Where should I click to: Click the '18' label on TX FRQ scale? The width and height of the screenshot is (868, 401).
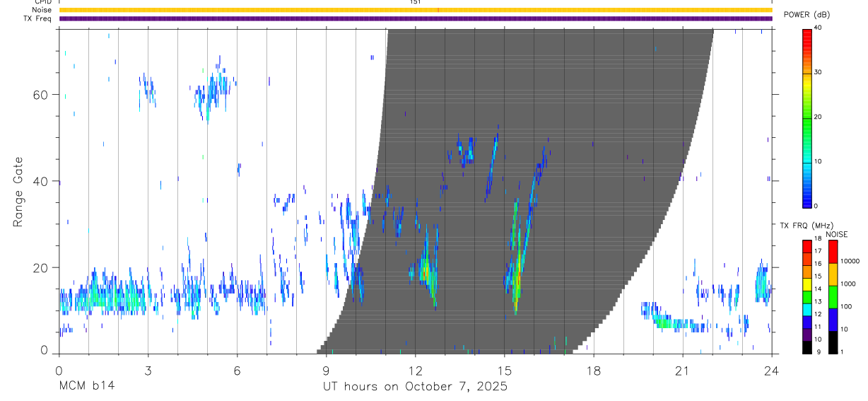point(818,238)
